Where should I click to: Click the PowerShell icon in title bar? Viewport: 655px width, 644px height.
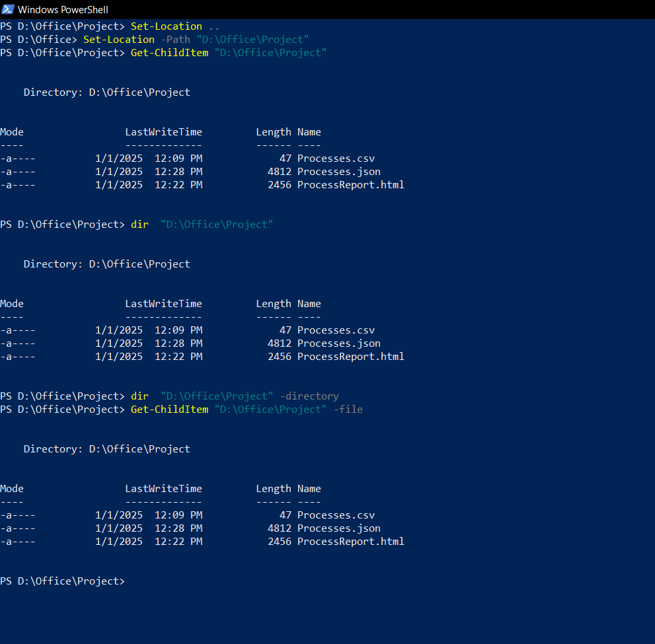(x=7, y=9)
